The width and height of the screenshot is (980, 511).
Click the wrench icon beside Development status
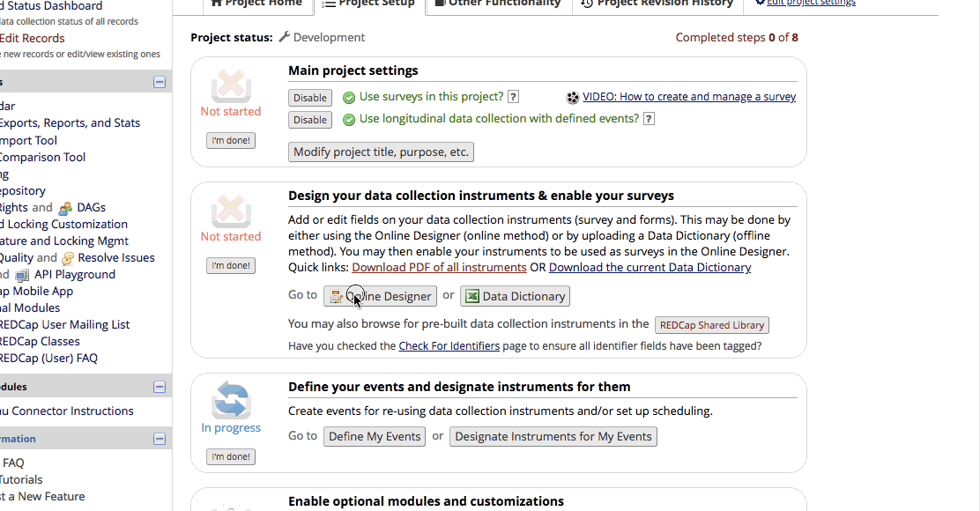pyautogui.click(x=285, y=37)
